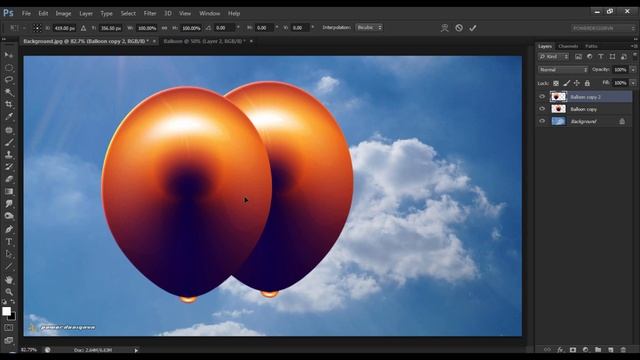
Task: Select the History Brush tool
Action: pos(9,167)
